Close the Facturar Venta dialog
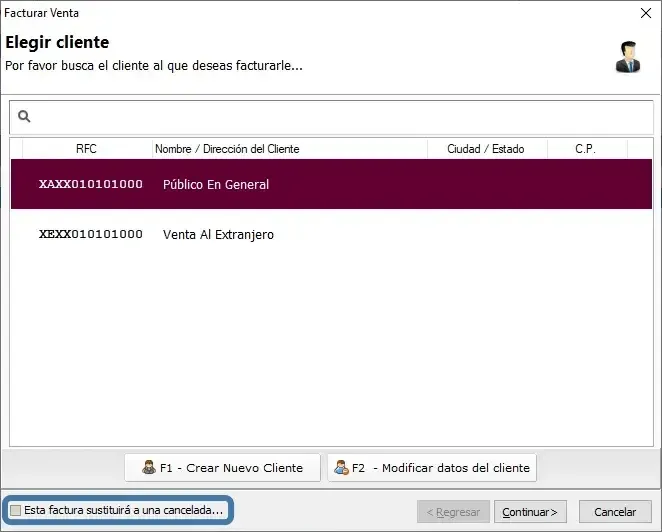The width and height of the screenshot is (662, 532). (x=646, y=13)
